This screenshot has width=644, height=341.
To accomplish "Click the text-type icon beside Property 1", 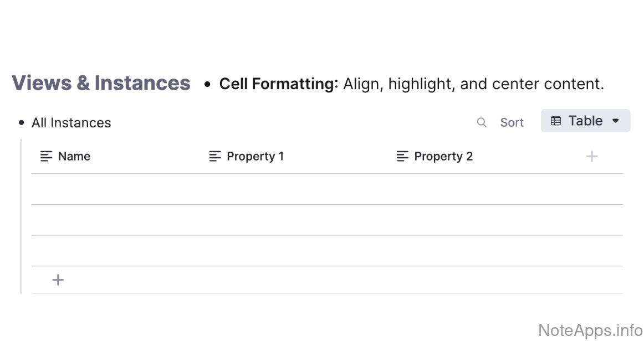I will click(x=214, y=156).
